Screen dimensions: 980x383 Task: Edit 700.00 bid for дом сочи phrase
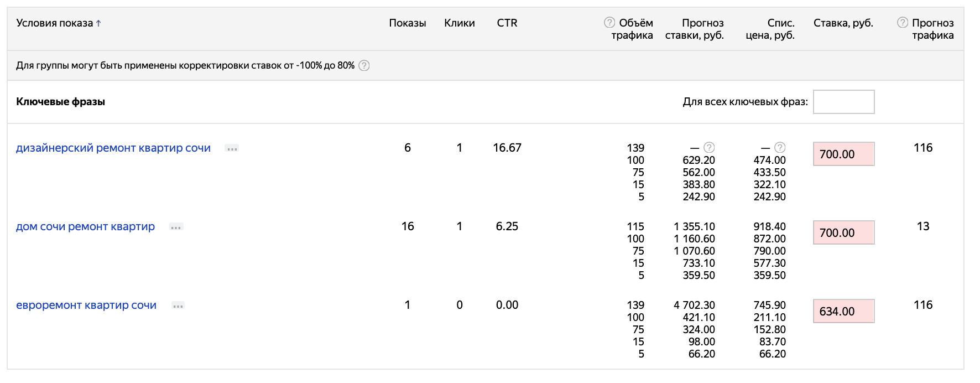coord(843,232)
